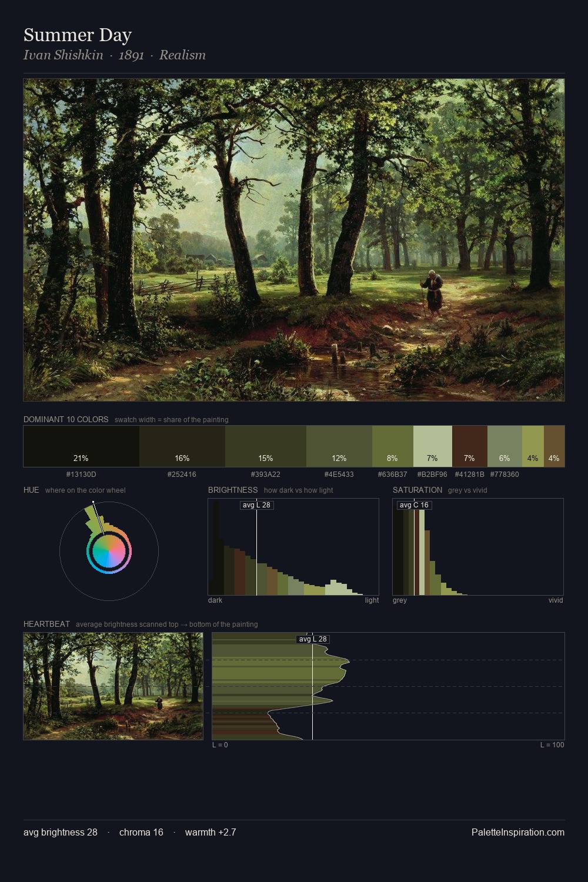Click the chroma 16 footer stat
Screen dimensions: 588x882
[x=141, y=832]
